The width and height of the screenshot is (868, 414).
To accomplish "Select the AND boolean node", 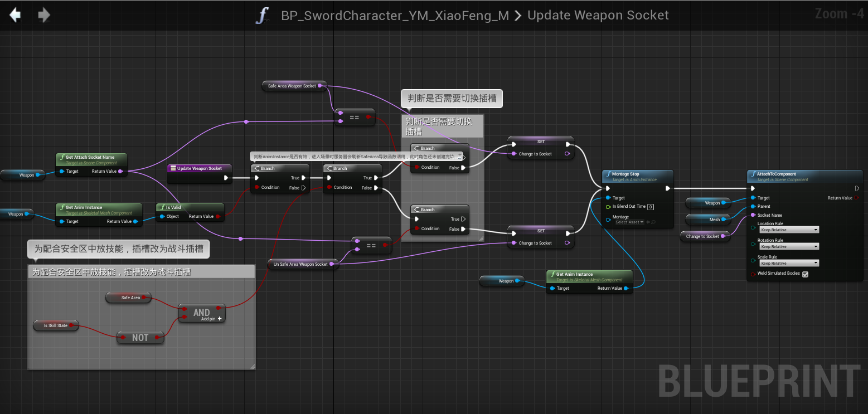I will (202, 313).
